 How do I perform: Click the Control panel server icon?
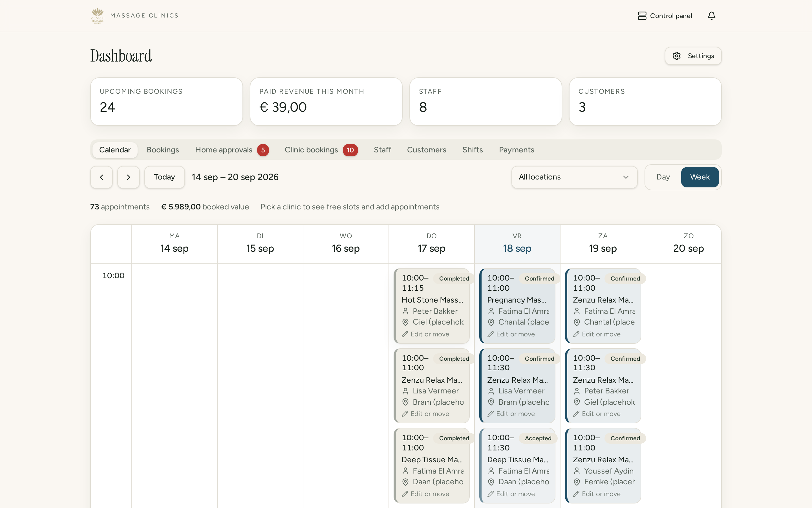pos(642,16)
